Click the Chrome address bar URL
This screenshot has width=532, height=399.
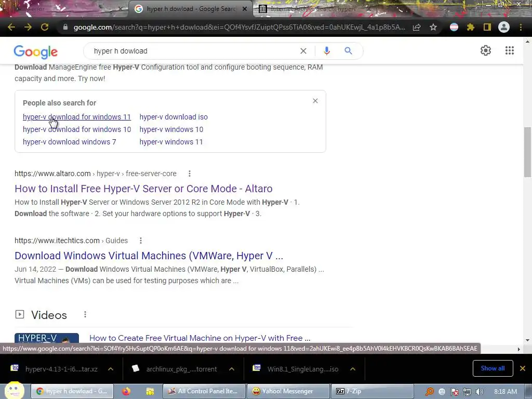coord(239,27)
